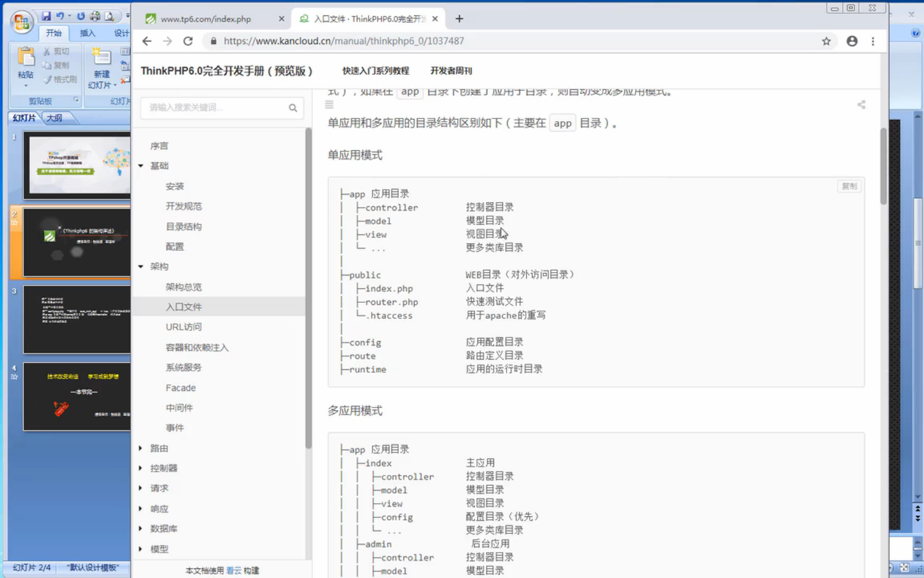Open the Undo history dropdown arrow
The width and height of the screenshot is (924, 578).
pos(69,16)
